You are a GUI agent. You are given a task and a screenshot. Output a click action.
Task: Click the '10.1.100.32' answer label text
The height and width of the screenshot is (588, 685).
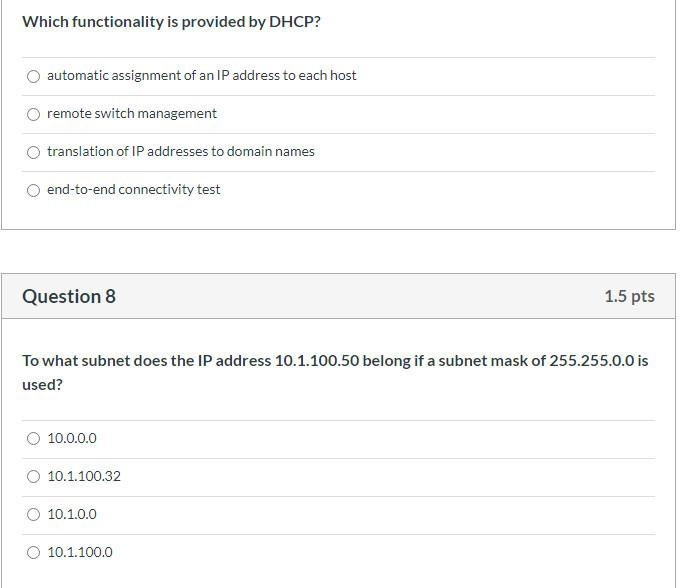coord(84,476)
